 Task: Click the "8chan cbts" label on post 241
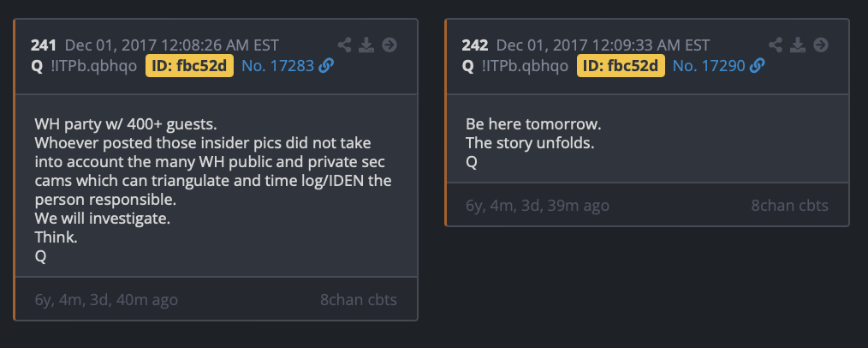coord(358,300)
